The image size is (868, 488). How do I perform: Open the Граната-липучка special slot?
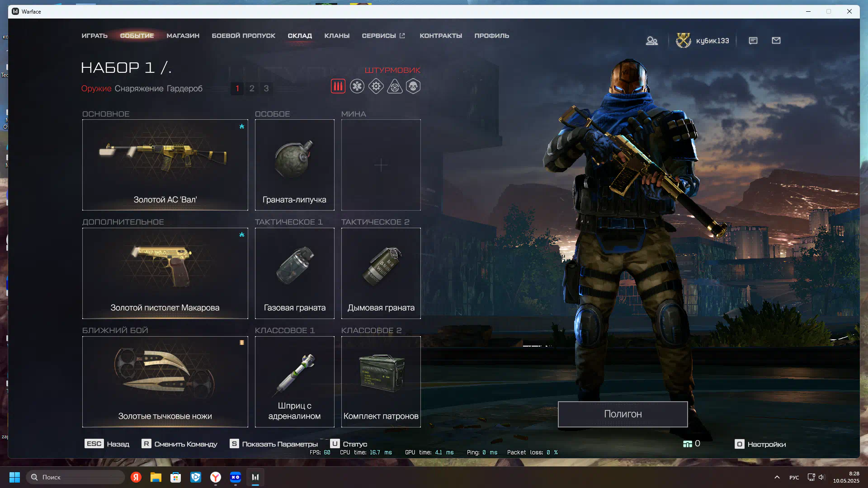pyautogui.click(x=295, y=165)
